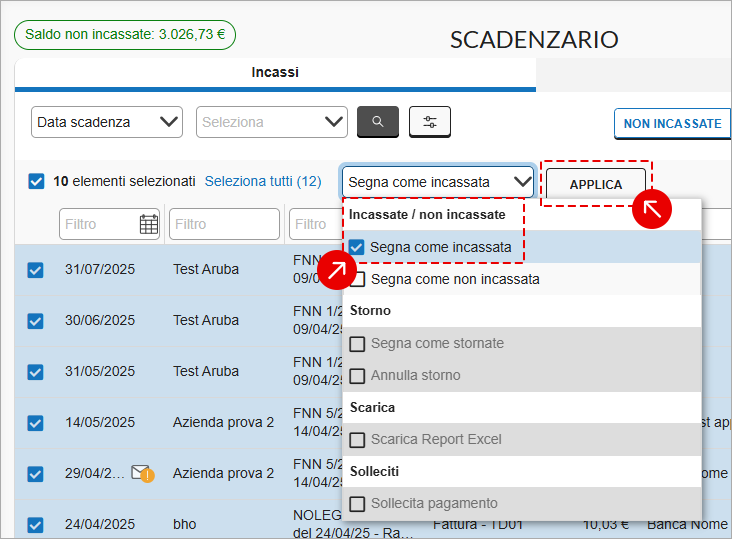732x539 pixels.
Task: Click date 14/05/2025 cell
Action: 100,422
